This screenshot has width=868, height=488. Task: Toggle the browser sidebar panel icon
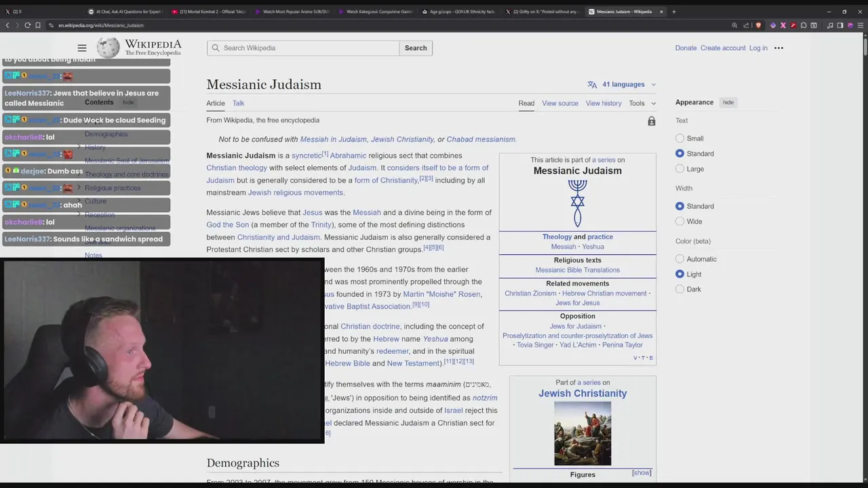tap(840, 25)
